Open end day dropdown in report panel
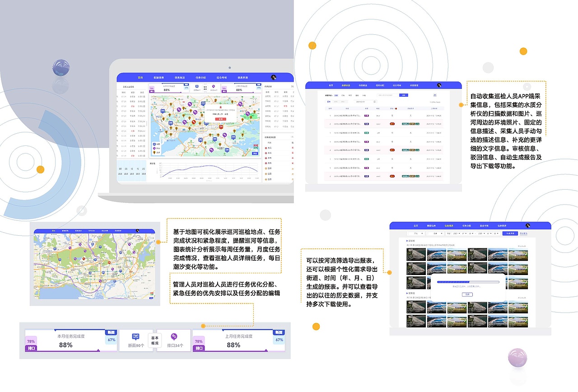The height and width of the screenshot is (392, 578). (x=497, y=233)
